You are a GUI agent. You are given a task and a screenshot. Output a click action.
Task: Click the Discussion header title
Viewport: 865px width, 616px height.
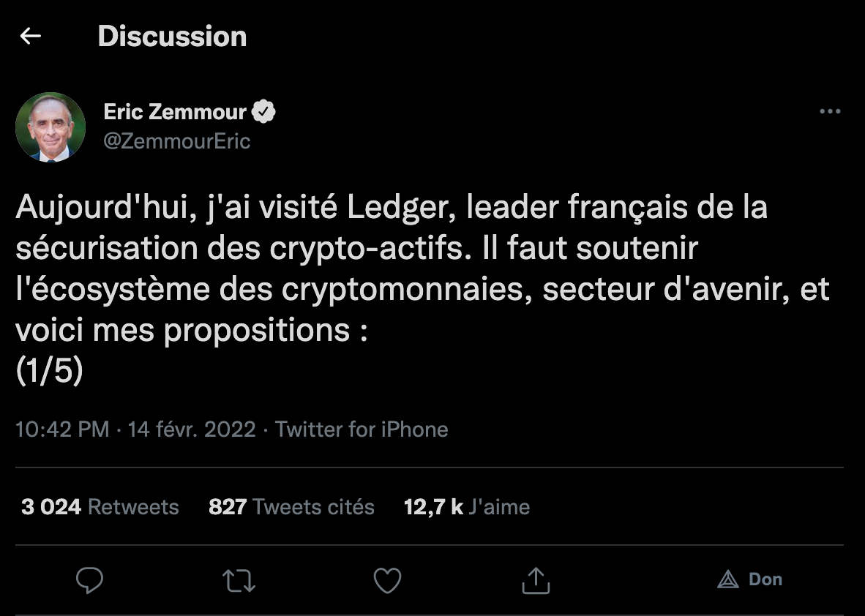click(172, 37)
